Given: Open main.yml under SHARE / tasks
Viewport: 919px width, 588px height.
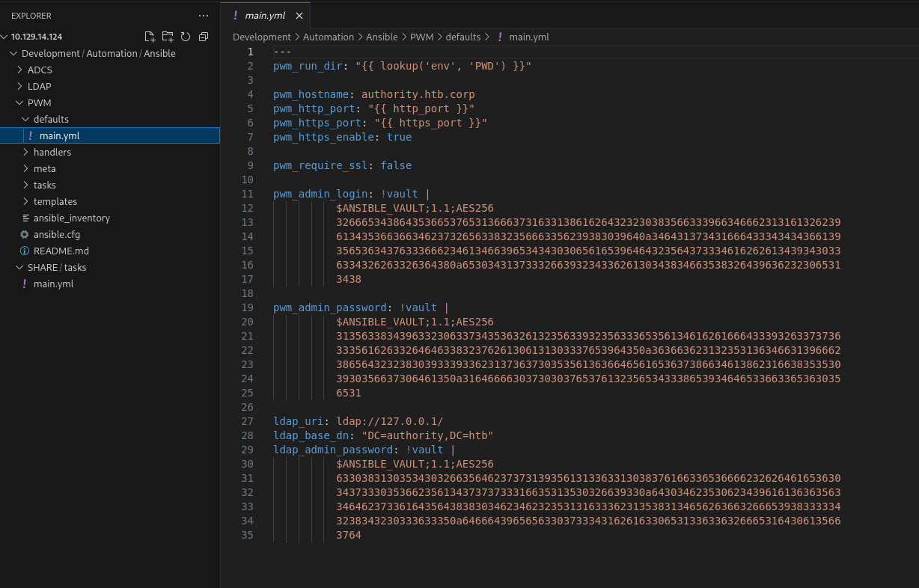Looking at the screenshot, I should [110, 284].
